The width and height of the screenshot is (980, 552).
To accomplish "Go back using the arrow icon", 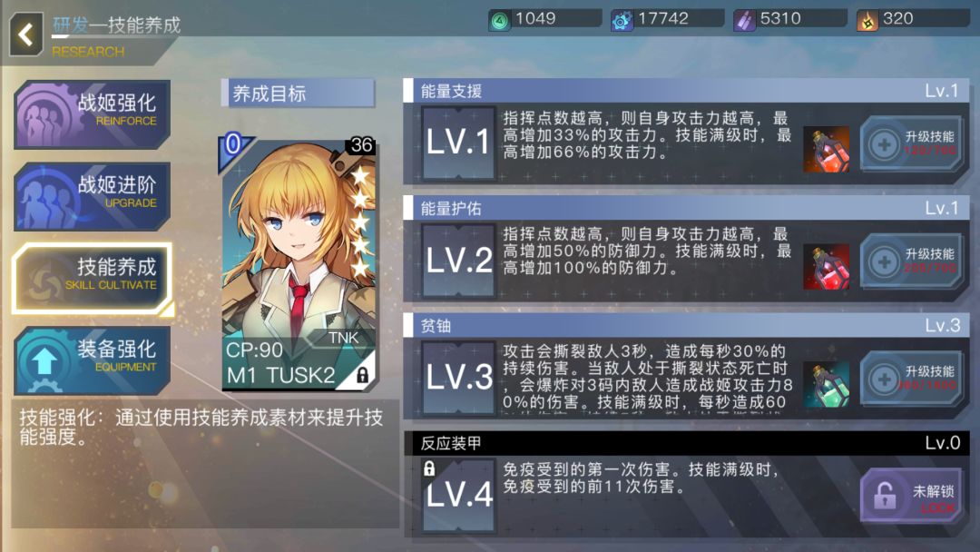I will click(x=26, y=34).
